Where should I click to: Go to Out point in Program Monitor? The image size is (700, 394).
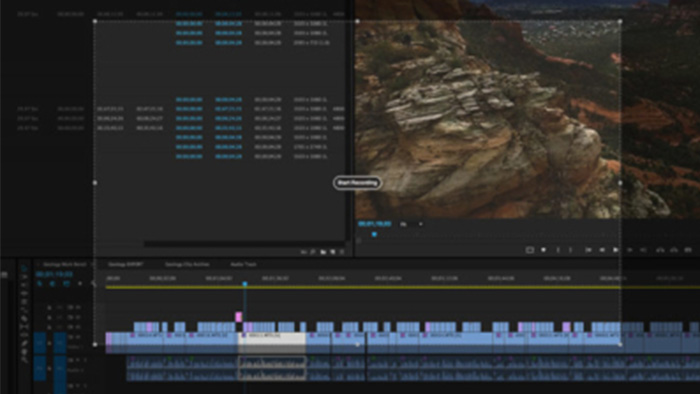coord(644,250)
